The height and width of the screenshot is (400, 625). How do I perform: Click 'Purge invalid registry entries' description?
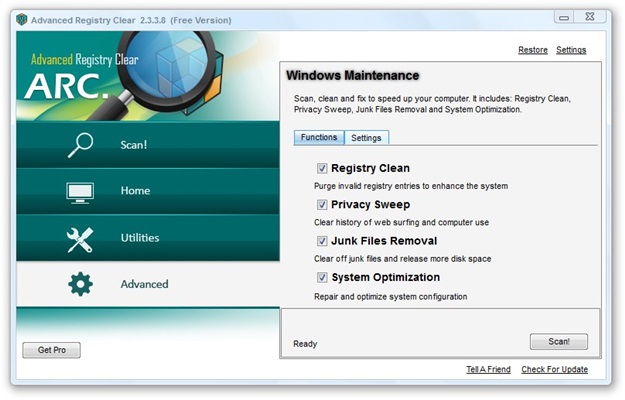pos(411,186)
